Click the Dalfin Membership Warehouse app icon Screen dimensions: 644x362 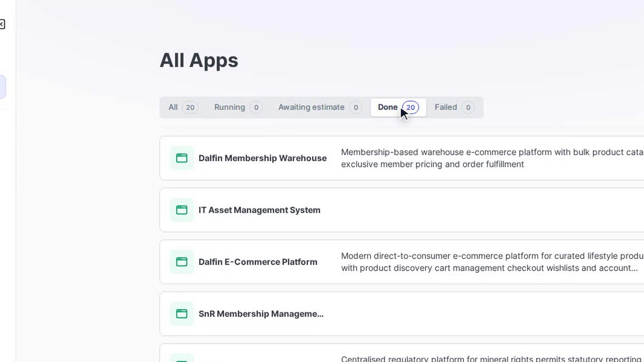[181, 158]
